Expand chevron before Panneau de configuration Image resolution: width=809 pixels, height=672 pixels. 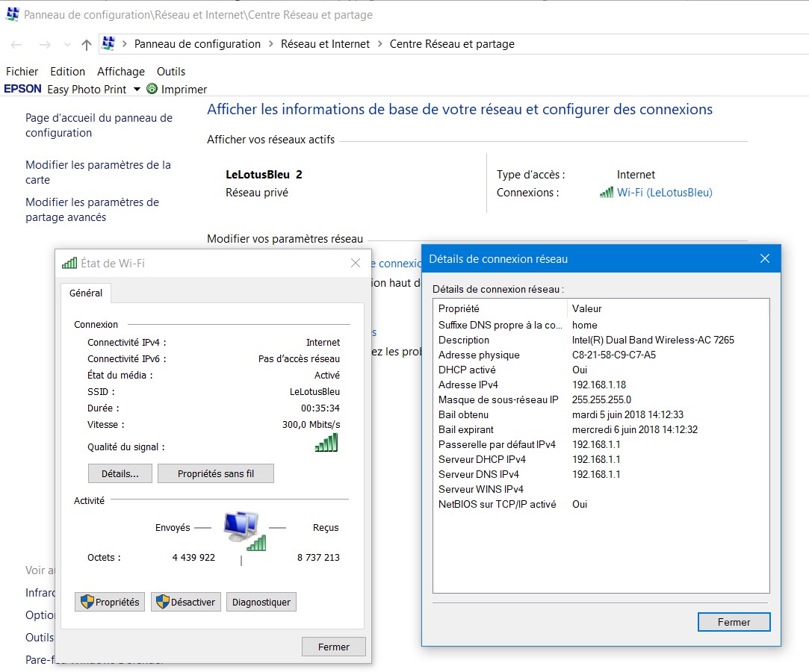[124, 44]
